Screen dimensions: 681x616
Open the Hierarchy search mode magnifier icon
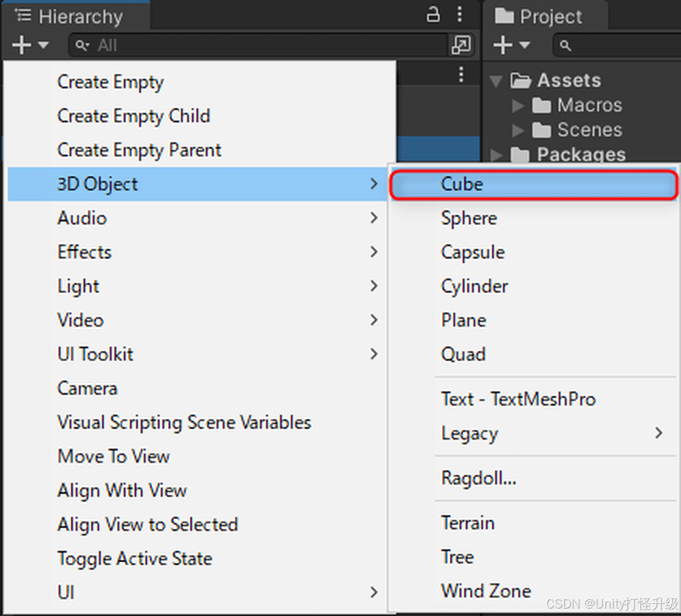coord(82,45)
